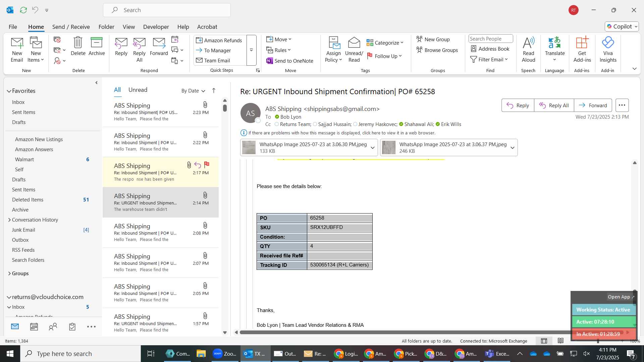Image resolution: width=644 pixels, height=362 pixels.
Task: Open the File menu
Action: point(13,27)
